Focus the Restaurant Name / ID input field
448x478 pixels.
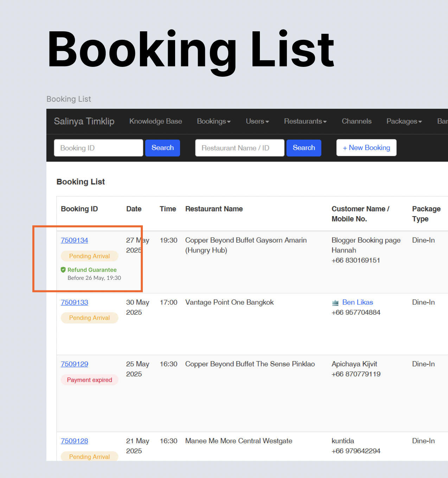(239, 148)
